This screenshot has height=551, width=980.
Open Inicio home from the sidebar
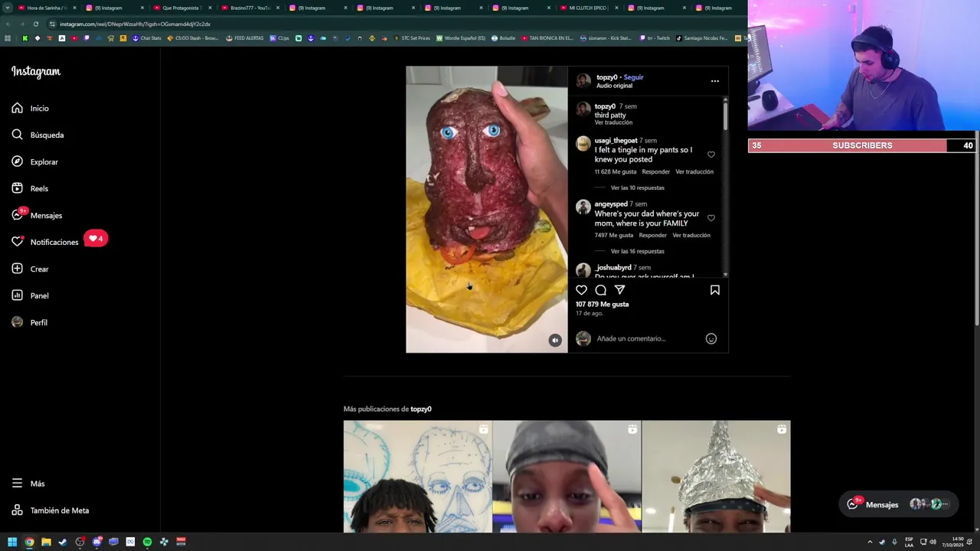(x=31, y=108)
